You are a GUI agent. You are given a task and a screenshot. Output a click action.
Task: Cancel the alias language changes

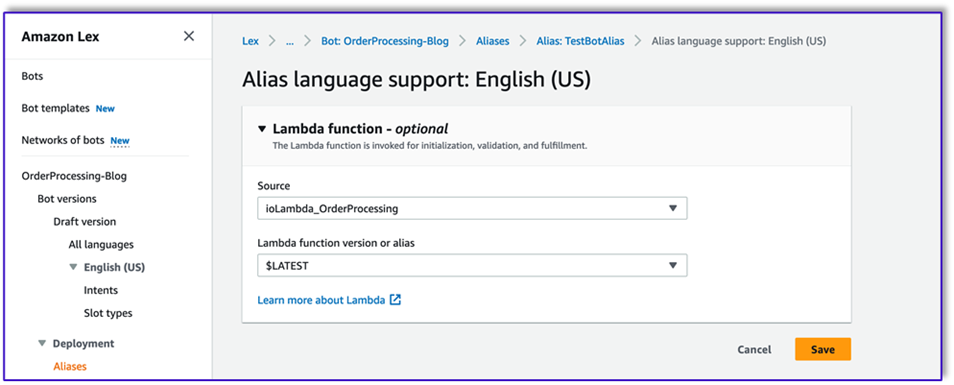coord(754,350)
